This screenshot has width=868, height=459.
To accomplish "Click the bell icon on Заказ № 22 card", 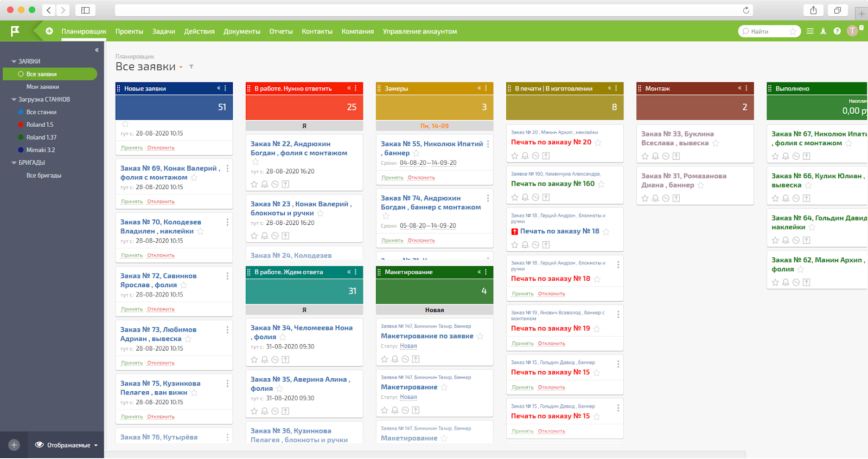I will tap(265, 184).
